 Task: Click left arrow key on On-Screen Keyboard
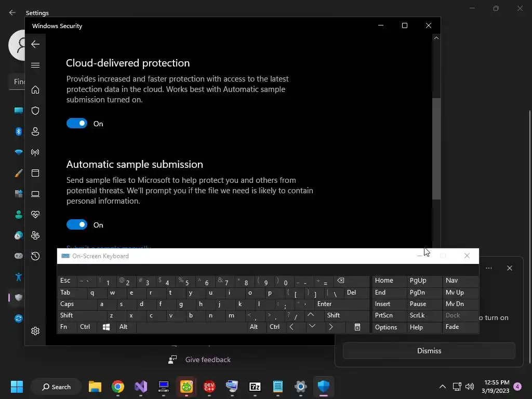point(295,327)
